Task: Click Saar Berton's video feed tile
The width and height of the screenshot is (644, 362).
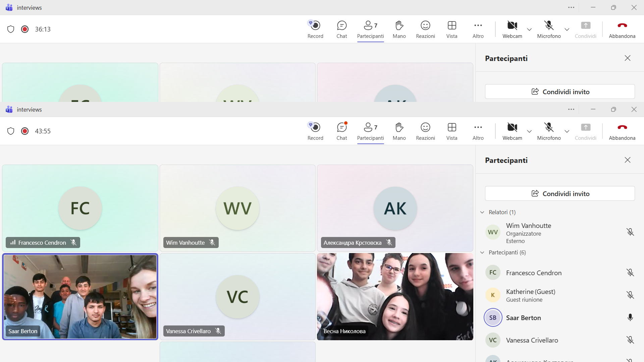Action: [80, 297]
